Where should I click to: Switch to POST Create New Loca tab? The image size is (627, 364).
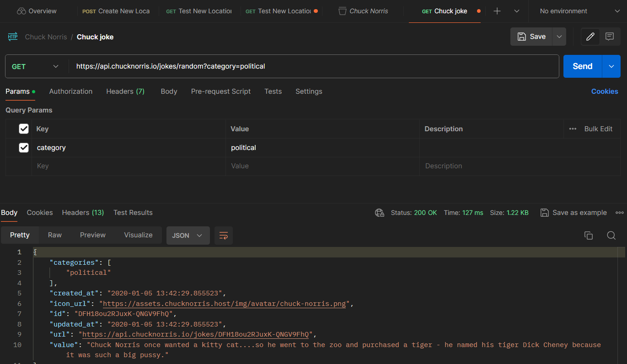coord(116,11)
